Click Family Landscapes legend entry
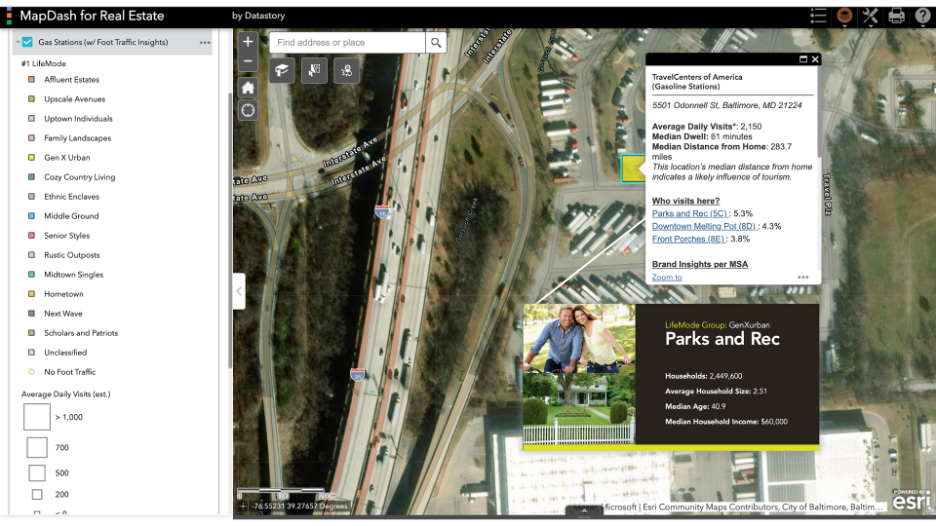Viewport: 936px width, 526px height. pos(78,138)
